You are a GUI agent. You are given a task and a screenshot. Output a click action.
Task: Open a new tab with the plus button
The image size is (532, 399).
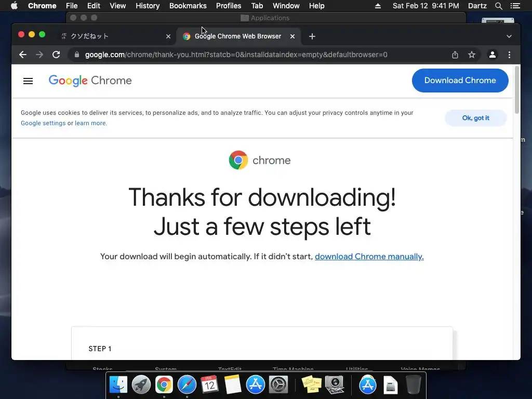click(312, 36)
